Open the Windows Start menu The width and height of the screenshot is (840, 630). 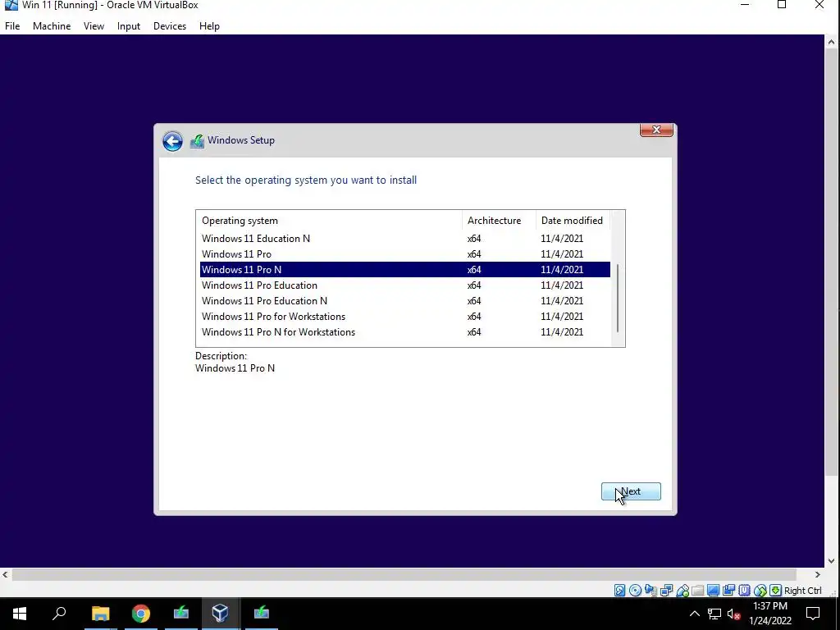click(x=20, y=614)
